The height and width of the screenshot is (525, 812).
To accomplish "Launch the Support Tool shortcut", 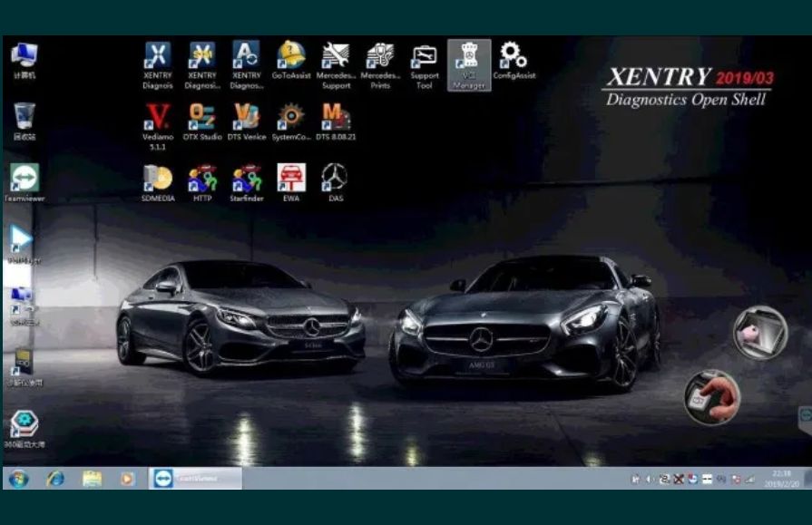I will pyautogui.click(x=424, y=65).
